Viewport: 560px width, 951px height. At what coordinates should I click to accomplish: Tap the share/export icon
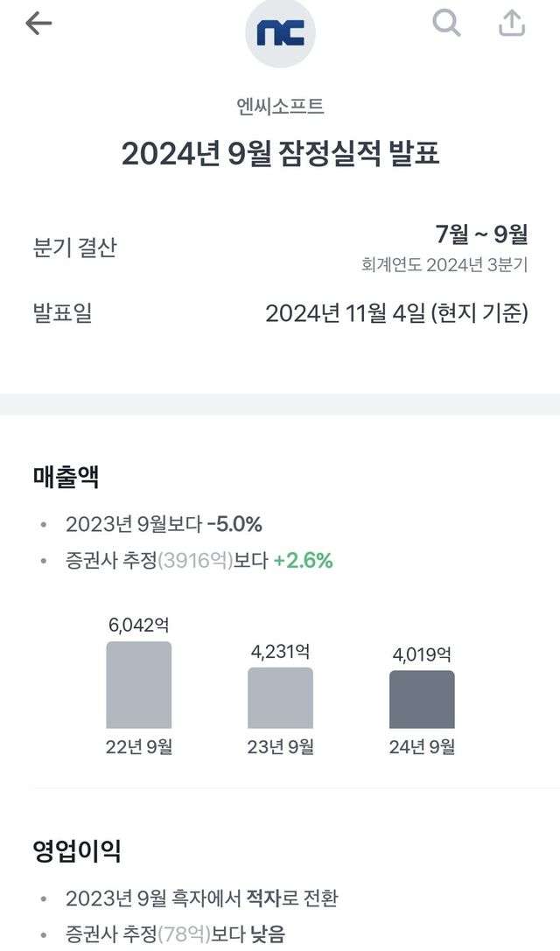point(512,24)
